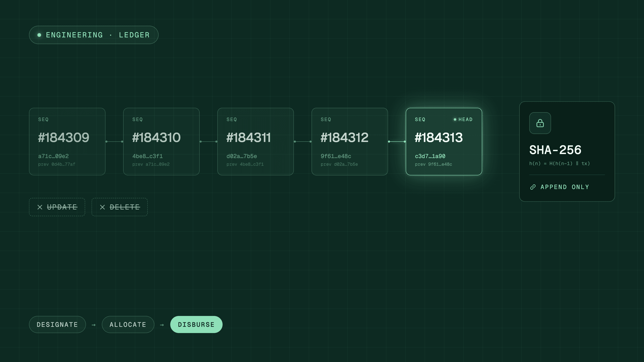Activate the highlighted DISBURSE step
Image resolution: width=644 pixels, height=362 pixels.
tap(196, 325)
